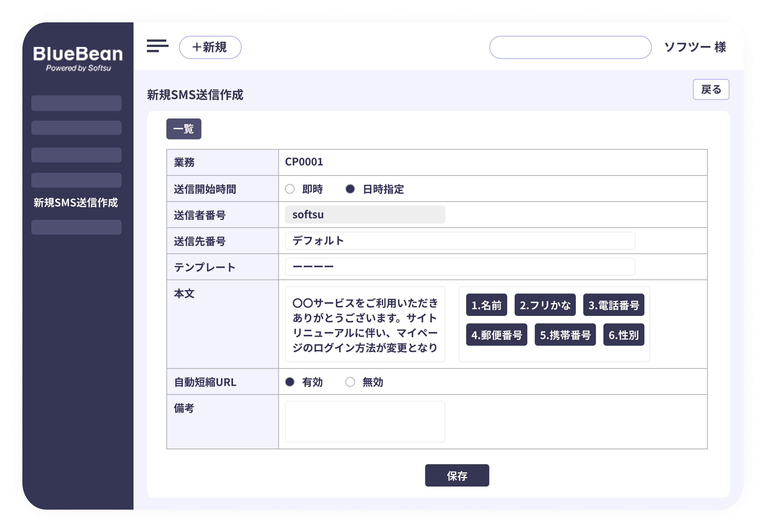Select 新規SMS送信作成 in sidebar menu
The width and height of the screenshot is (766, 532).
(76, 203)
